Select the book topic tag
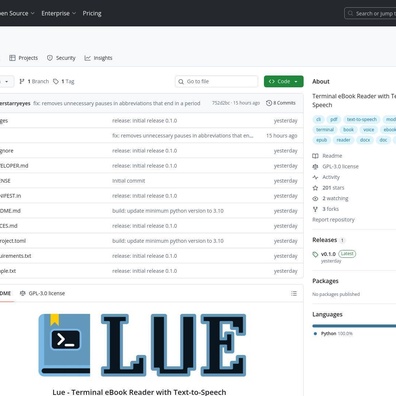 (349, 130)
